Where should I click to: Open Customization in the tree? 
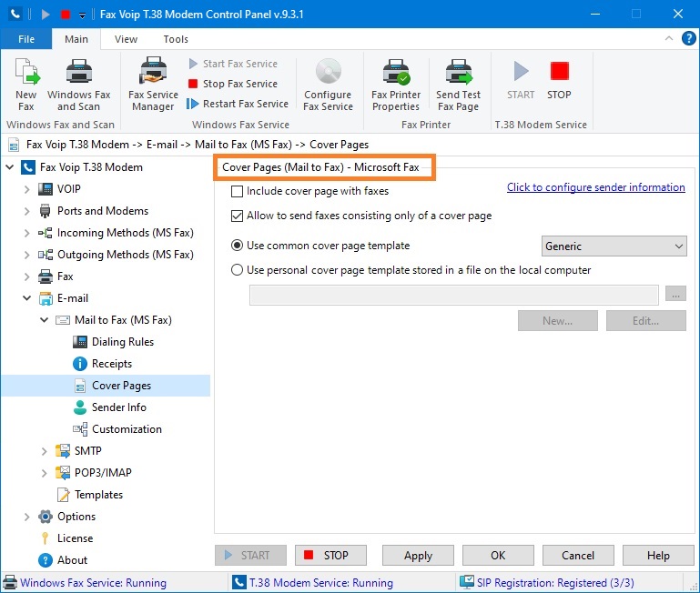(127, 429)
